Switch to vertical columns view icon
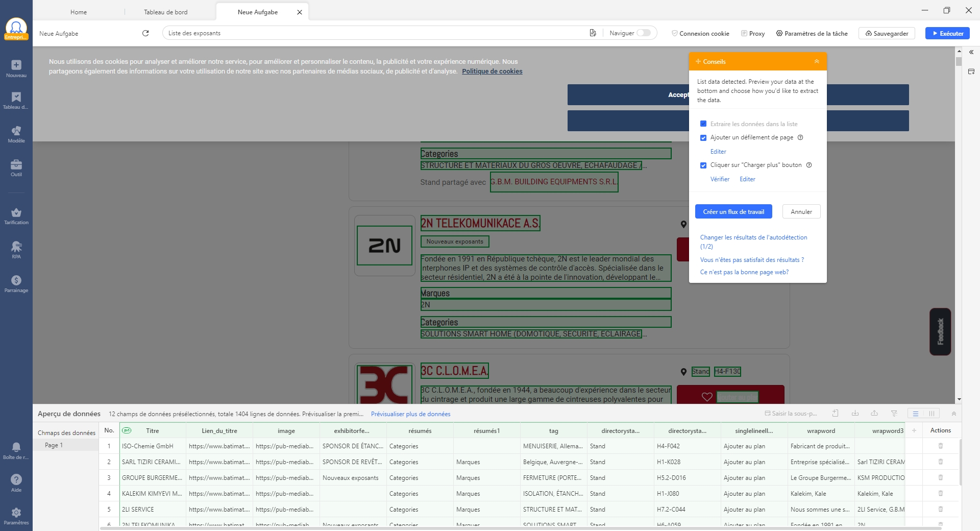Screen dimensions: 980x531 pos(932,414)
